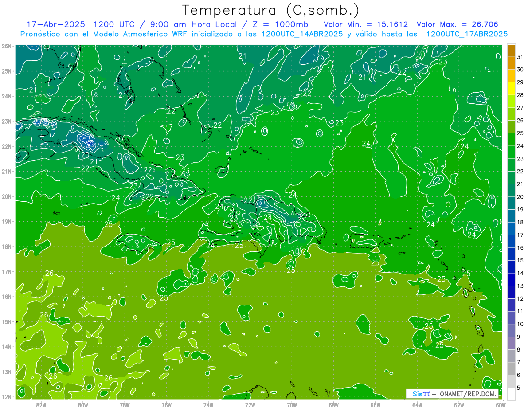
Task: Click the latitude axis label 13N
Action: coord(6,372)
